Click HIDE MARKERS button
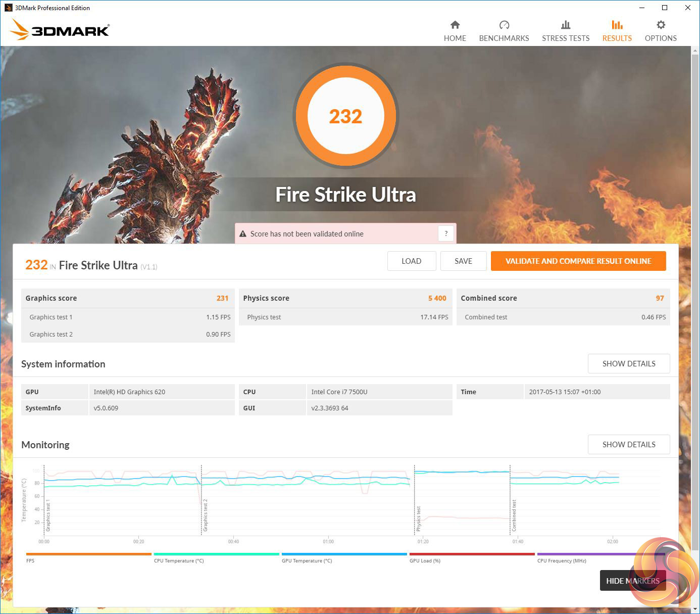 pos(633,581)
